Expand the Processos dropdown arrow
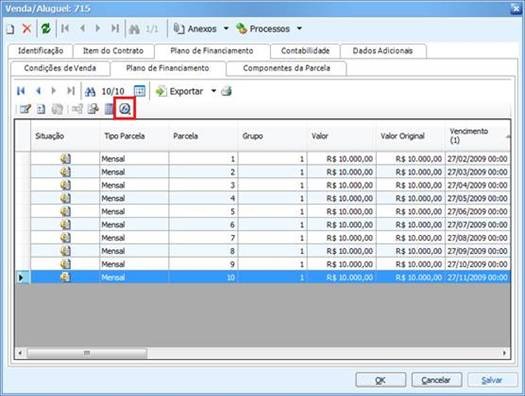This screenshot has height=396, width=525. (299, 29)
